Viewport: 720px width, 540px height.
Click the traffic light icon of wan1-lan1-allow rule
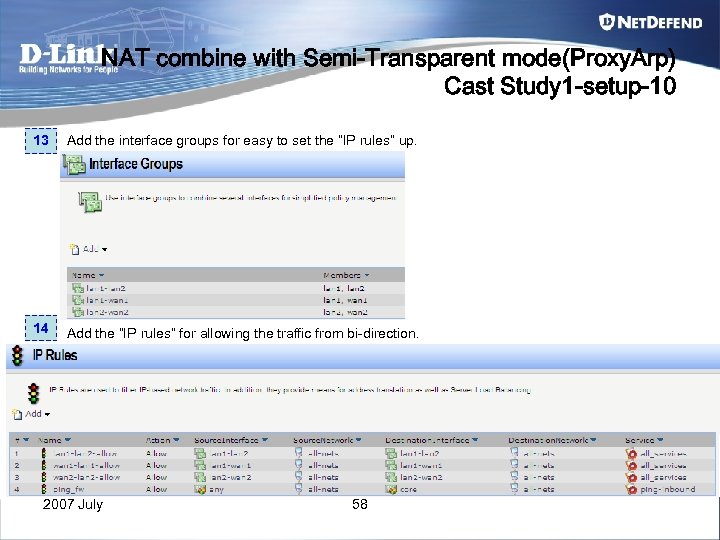[44, 465]
